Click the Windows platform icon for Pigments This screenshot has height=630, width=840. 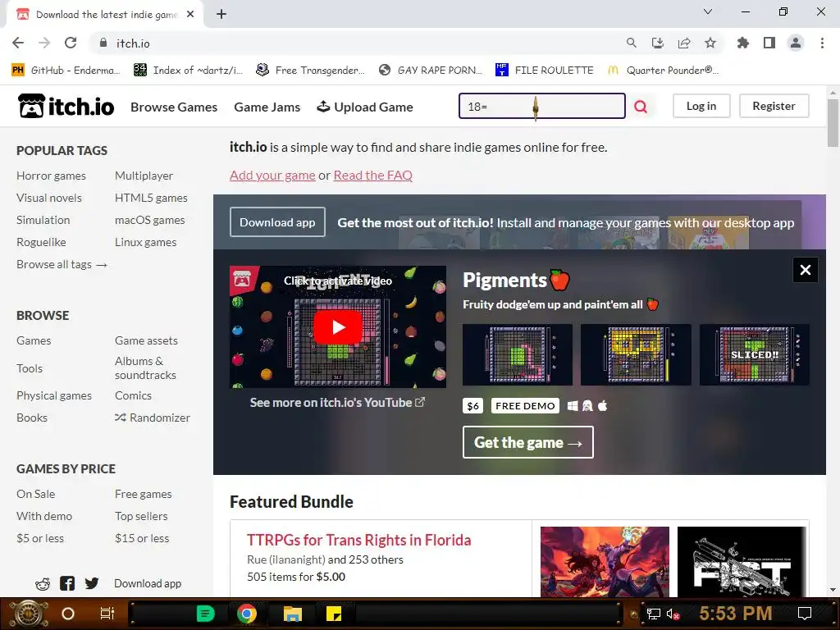tap(573, 406)
